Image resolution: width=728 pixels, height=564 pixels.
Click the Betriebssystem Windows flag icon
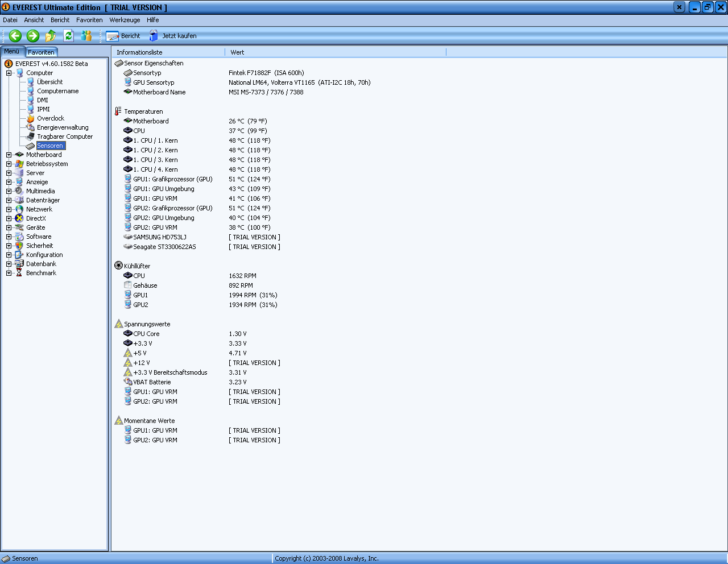pyautogui.click(x=19, y=164)
